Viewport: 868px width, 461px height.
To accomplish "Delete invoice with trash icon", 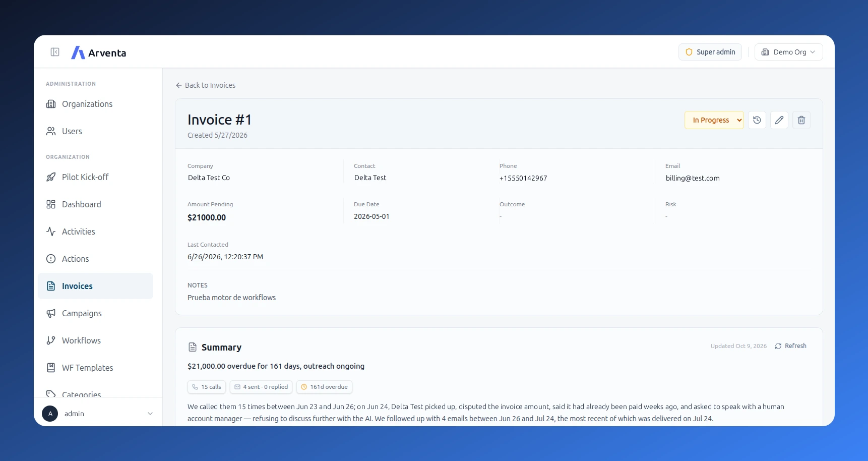I will click(x=801, y=120).
